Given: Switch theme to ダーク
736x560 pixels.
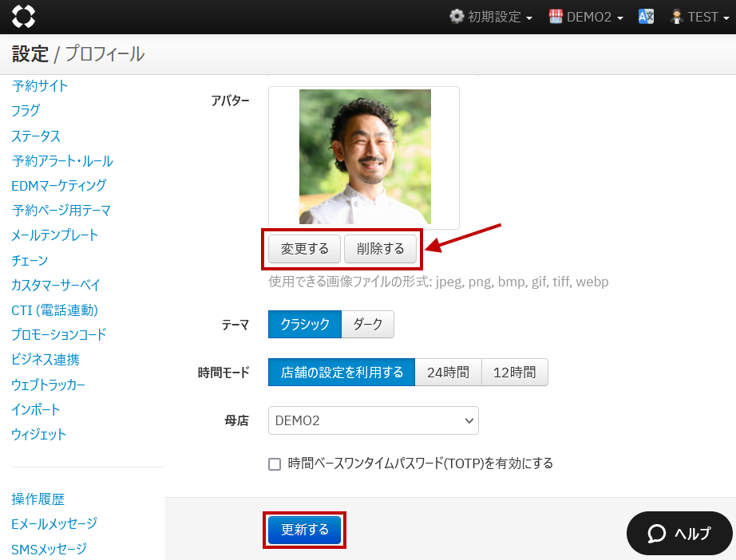Looking at the screenshot, I should (367, 324).
